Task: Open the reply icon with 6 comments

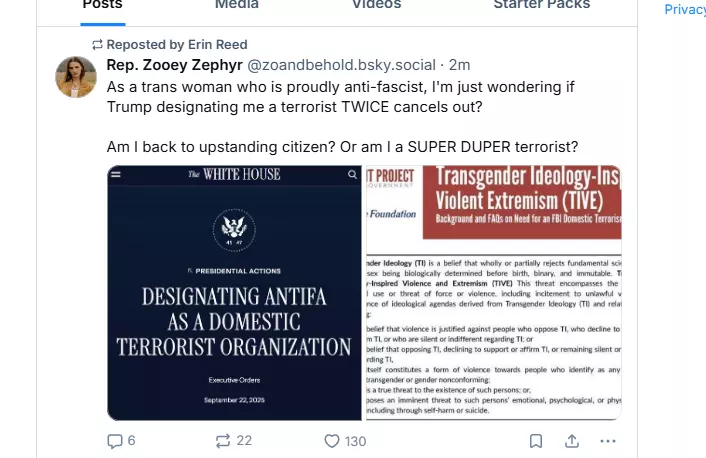Action: coord(121,440)
